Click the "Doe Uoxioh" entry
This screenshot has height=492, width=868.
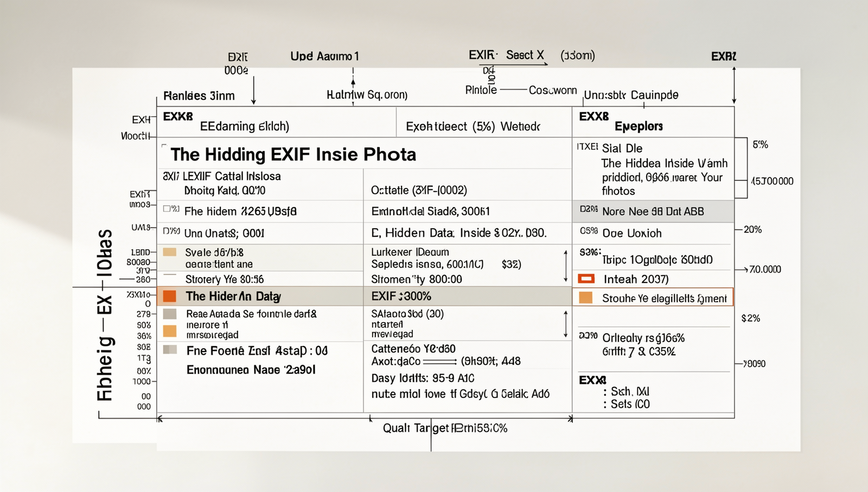pyautogui.click(x=632, y=234)
